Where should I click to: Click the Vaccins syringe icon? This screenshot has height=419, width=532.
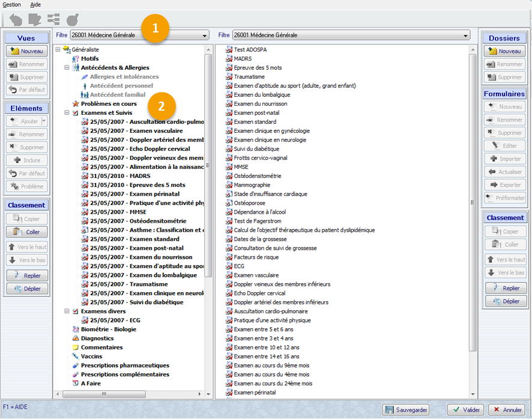[76, 356]
